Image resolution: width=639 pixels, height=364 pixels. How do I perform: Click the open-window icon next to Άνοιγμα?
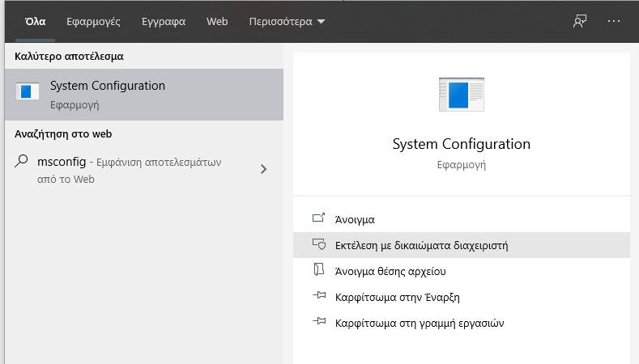pyautogui.click(x=318, y=218)
